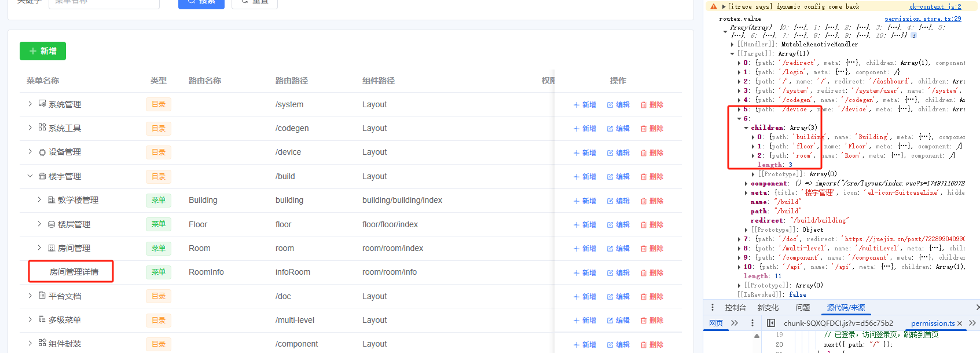Screen dimensions: 980x353
Task: Click the 平台文档 document icon
Action: [42, 296]
